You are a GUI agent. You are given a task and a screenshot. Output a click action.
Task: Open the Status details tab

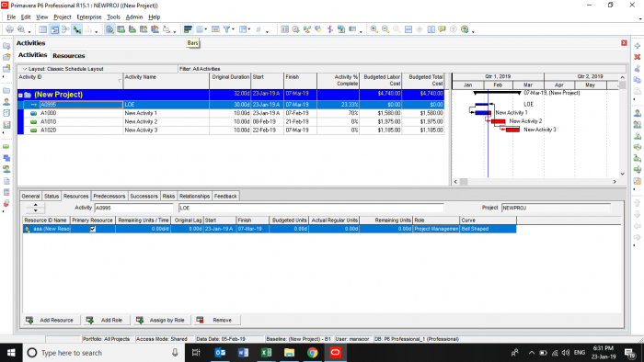[x=52, y=196]
